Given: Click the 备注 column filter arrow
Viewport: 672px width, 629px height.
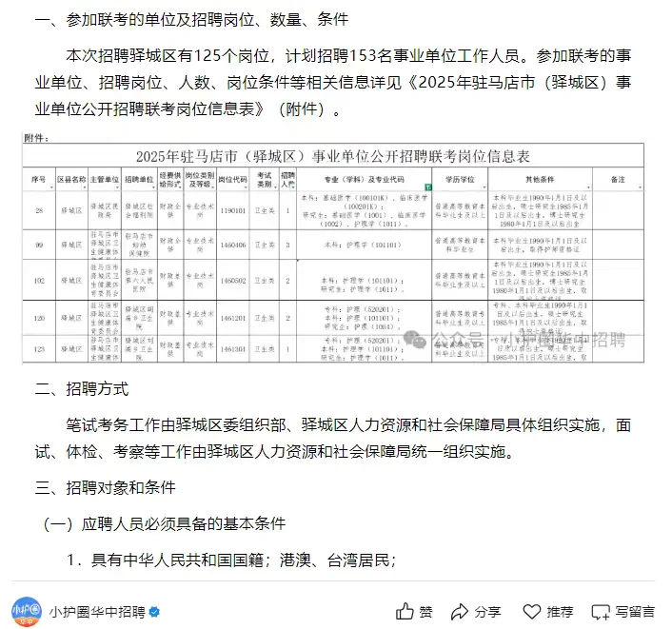Looking at the screenshot, I should (x=641, y=187).
